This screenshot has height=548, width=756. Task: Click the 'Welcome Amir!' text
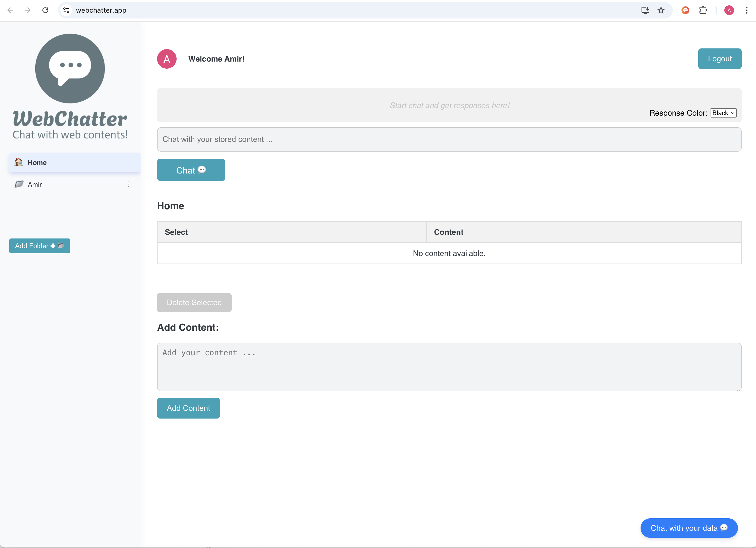point(216,59)
